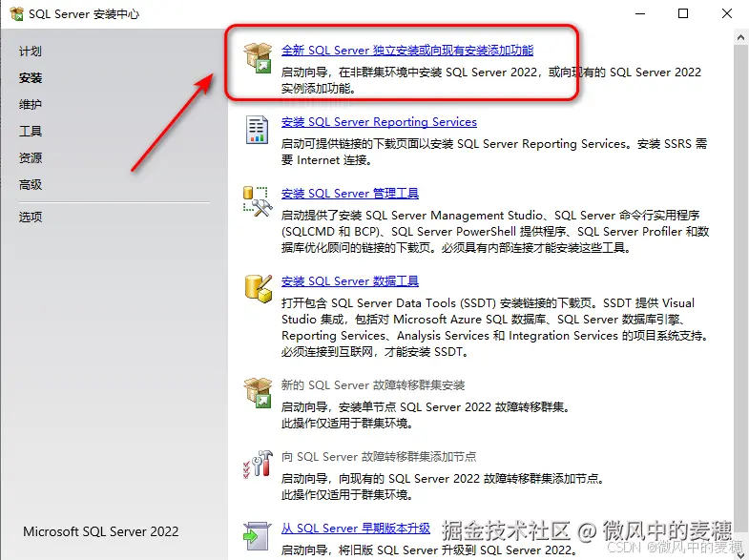Click the database cylinder icon beside 数据工具
The height and width of the screenshot is (560, 749).
(x=258, y=288)
